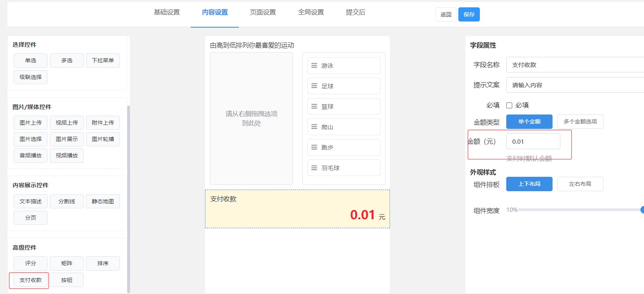The height and width of the screenshot is (294, 644).
Task: Click the 返回 back button
Action: pyautogui.click(x=446, y=14)
